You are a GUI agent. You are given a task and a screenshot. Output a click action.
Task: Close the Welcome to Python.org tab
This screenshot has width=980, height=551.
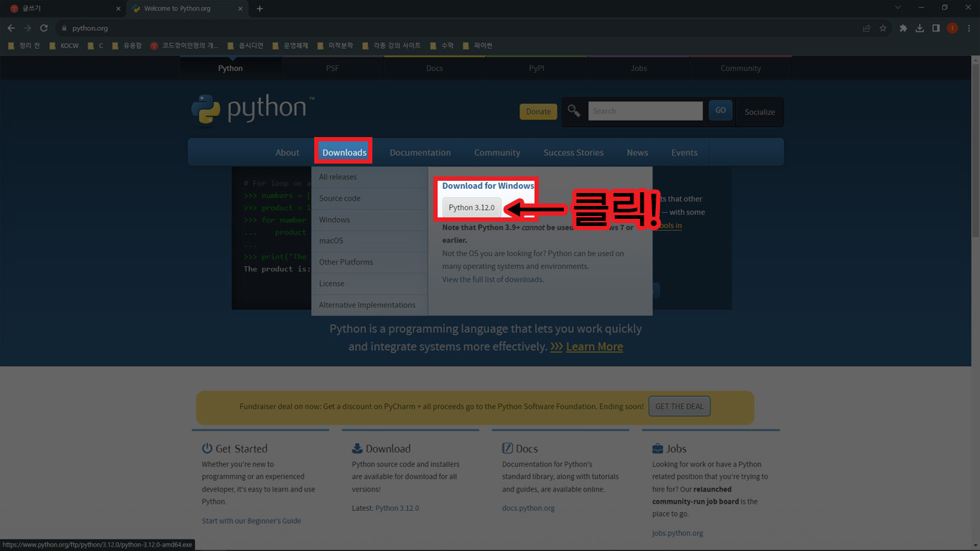(x=242, y=9)
